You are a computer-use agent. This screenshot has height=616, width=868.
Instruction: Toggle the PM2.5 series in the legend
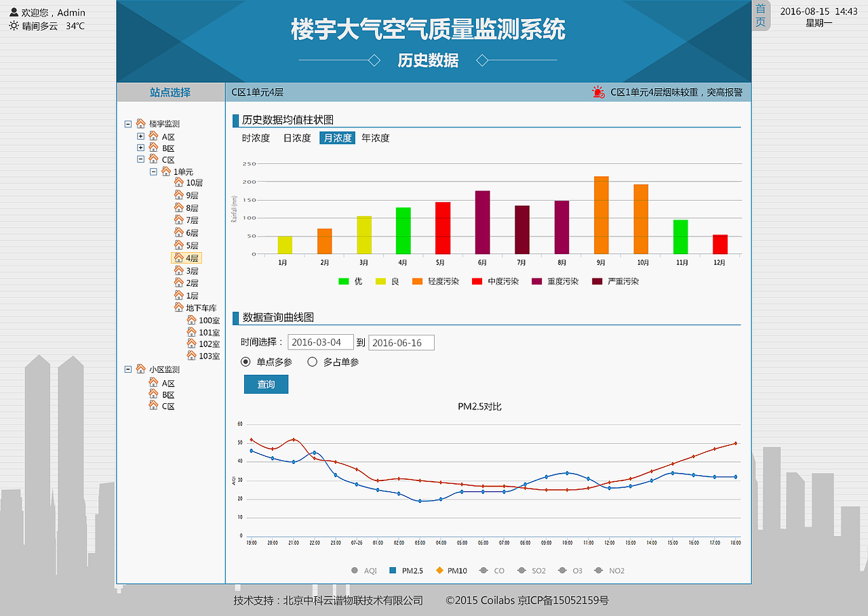point(407,571)
